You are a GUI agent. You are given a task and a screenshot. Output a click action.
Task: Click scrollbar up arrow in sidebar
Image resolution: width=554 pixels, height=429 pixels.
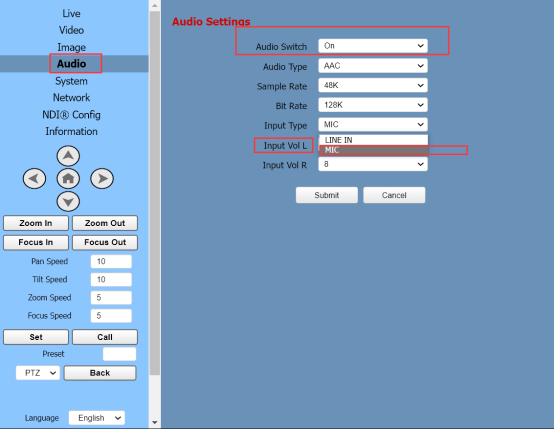click(x=154, y=5)
